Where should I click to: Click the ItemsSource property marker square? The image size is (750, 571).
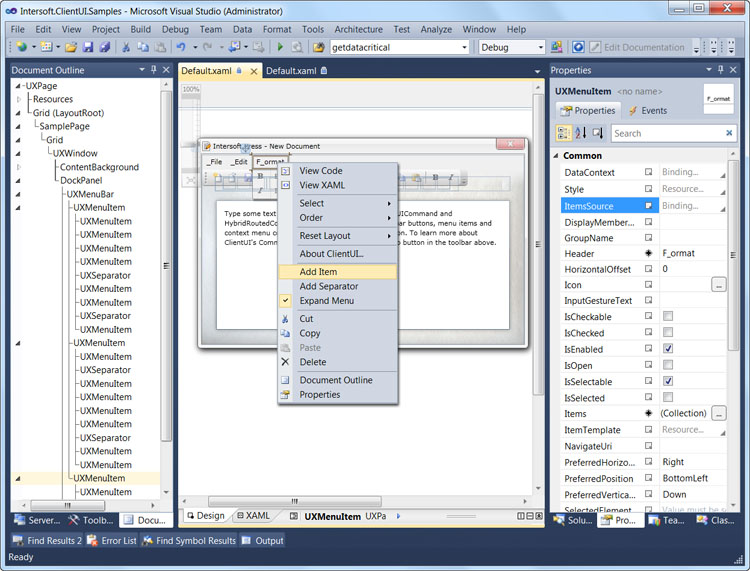click(649, 206)
